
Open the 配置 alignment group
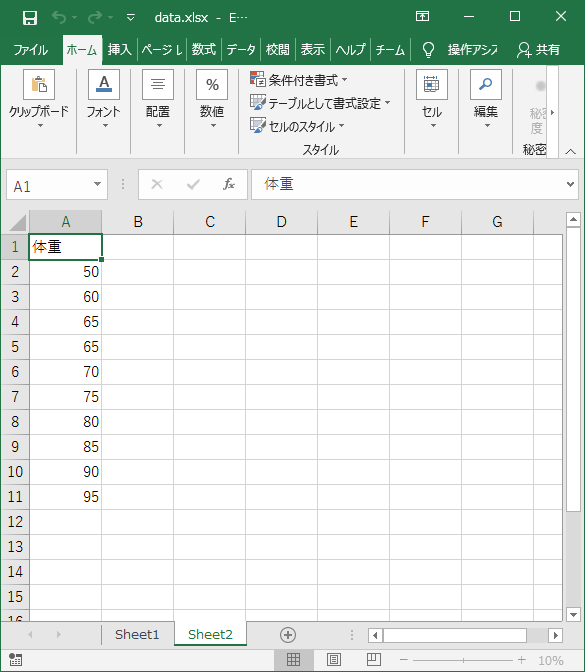pyautogui.click(x=158, y=99)
